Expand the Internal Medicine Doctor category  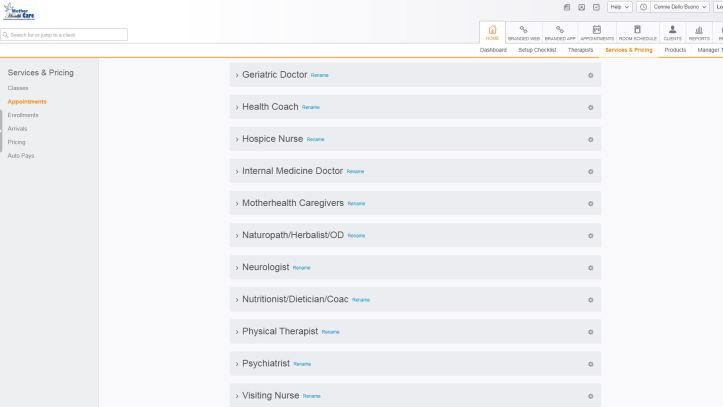pos(237,171)
